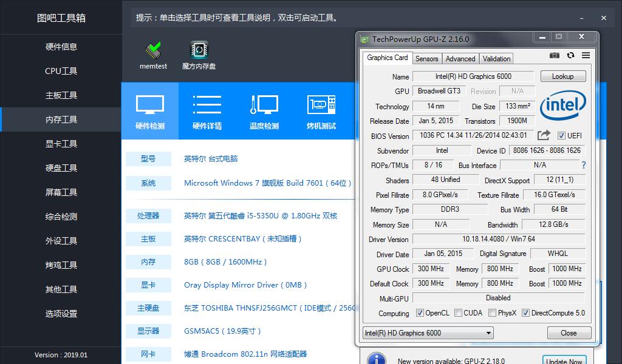Screen dimensions: 622x364
Task: Toggle the CUDA checkbox
Action: [x=458, y=313]
